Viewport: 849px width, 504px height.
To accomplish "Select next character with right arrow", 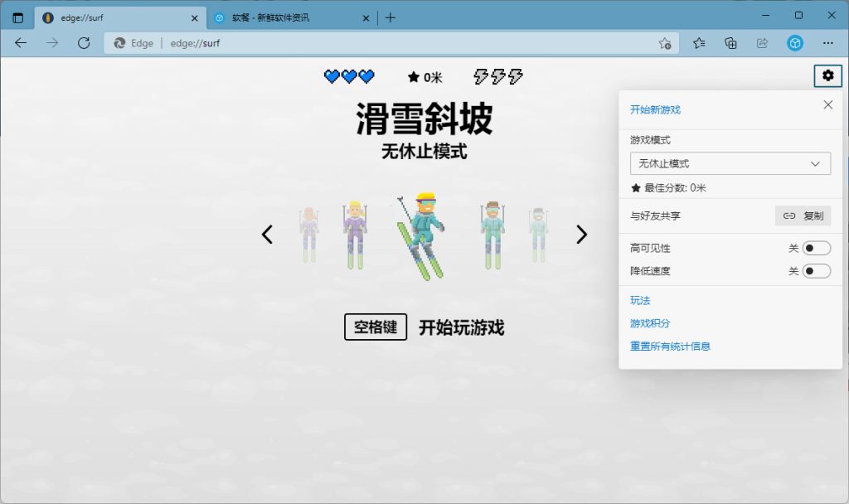I will pyautogui.click(x=581, y=235).
